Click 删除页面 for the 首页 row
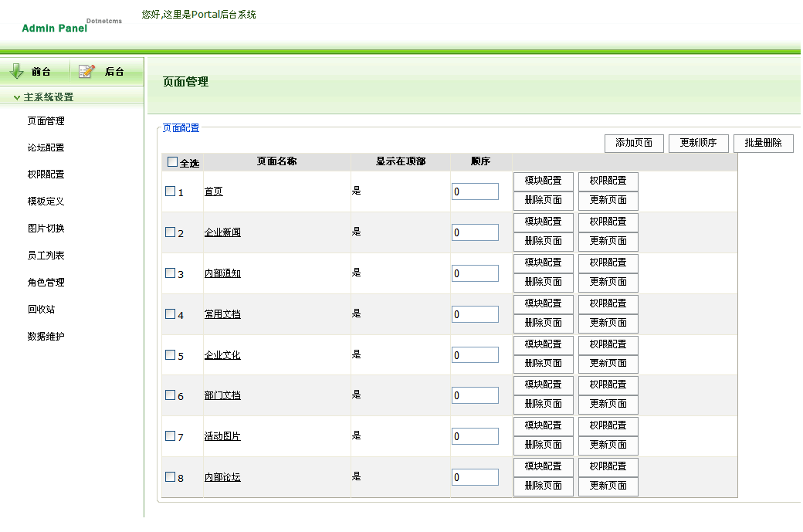 tap(544, 201)
